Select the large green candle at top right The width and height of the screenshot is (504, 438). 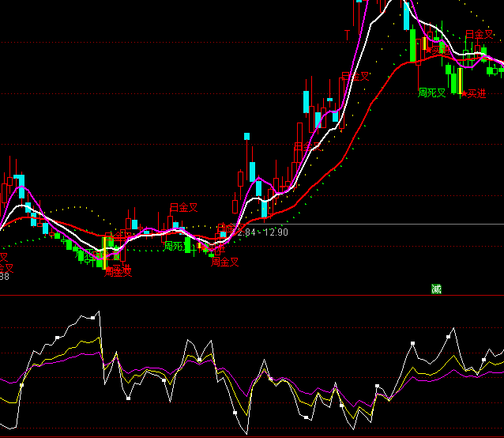412,45
